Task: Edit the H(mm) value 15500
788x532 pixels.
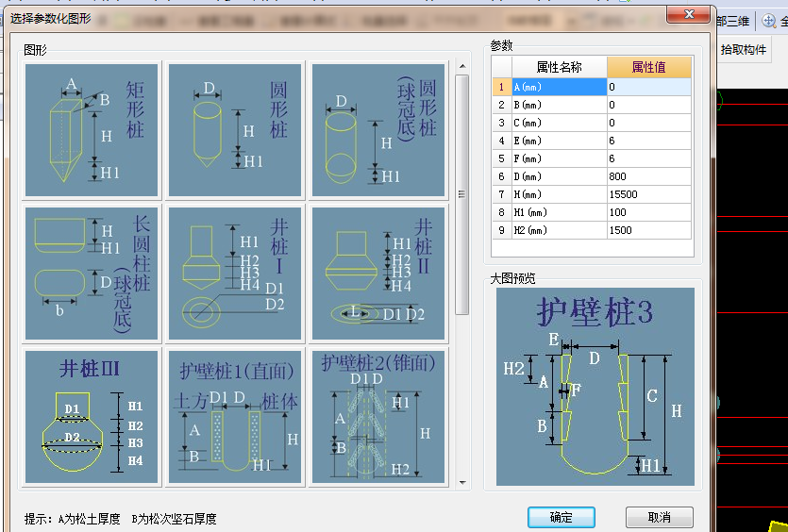Action: [x=648, y=194]
